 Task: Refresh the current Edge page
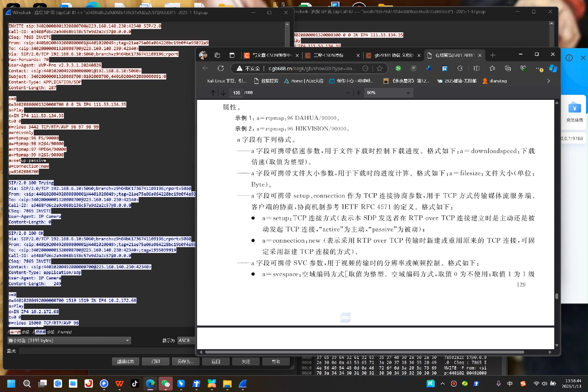pos(221,68)
